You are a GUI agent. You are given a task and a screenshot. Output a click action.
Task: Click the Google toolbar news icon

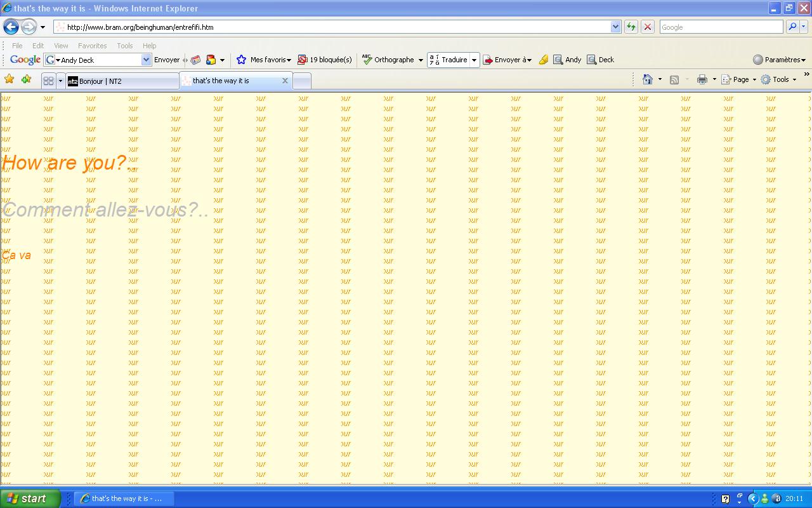pos(195,60)
